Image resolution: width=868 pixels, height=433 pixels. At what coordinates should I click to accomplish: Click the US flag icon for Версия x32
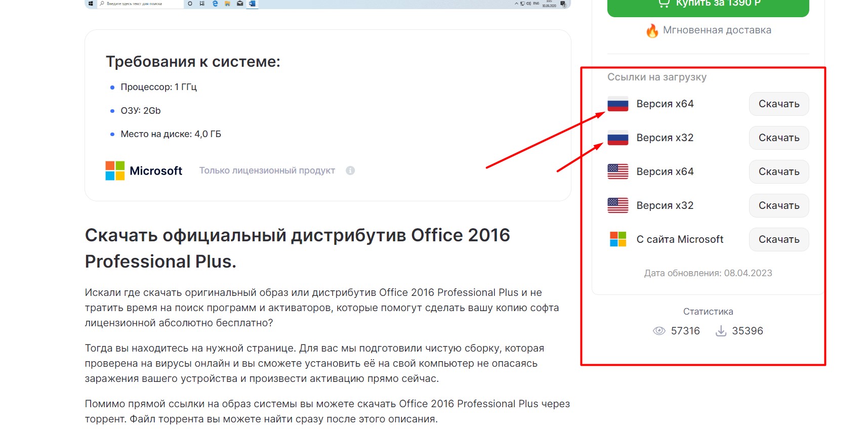pyautogui.click(x=617, y=206)
